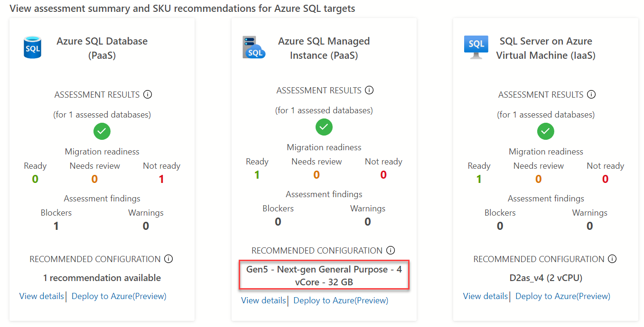
Task: Click the SQL Server on Azure VM icon
Action: 476,48
